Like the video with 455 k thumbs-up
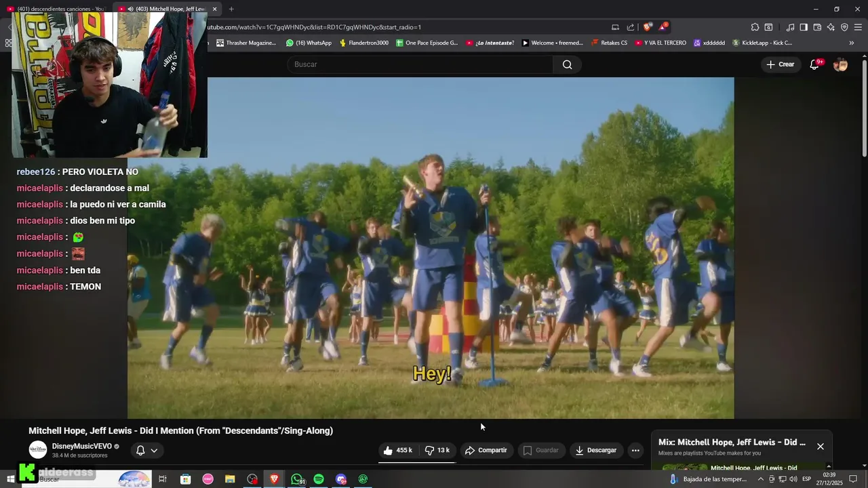This screenshot has height=488, width=868. (x=398, y=450)
